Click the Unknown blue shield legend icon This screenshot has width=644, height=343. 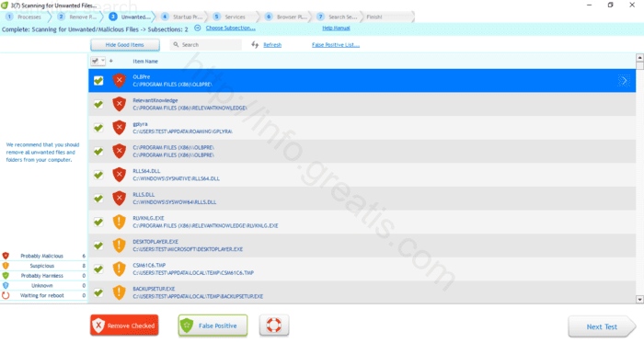click(6, 285)
